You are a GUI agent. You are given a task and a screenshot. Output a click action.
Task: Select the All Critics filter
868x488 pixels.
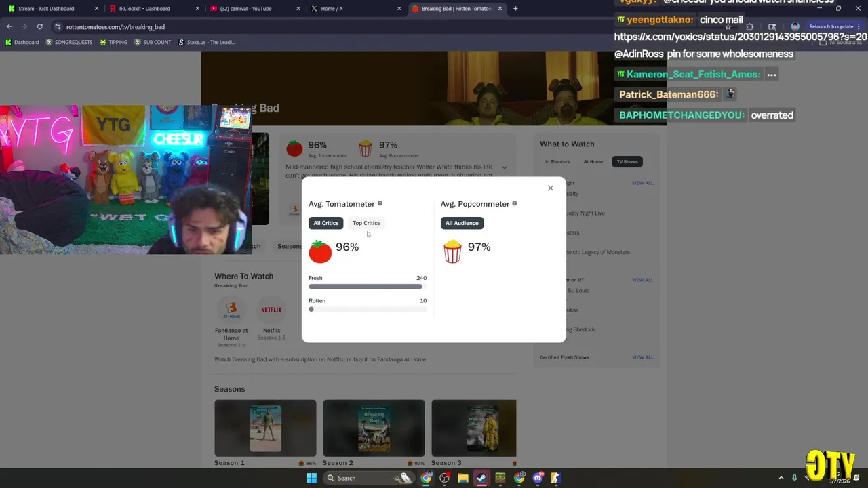pos(326,223)
